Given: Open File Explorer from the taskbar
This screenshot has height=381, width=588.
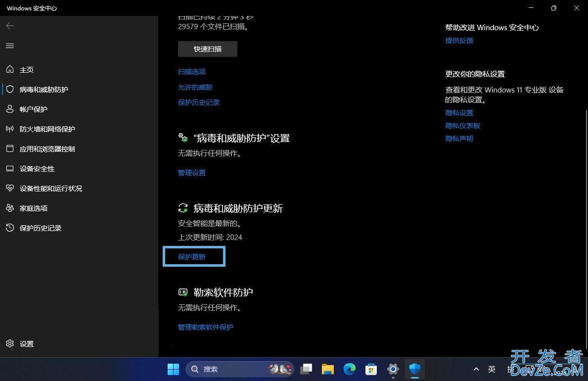Looking at the screenshot, I should click(x=328, y=369).
